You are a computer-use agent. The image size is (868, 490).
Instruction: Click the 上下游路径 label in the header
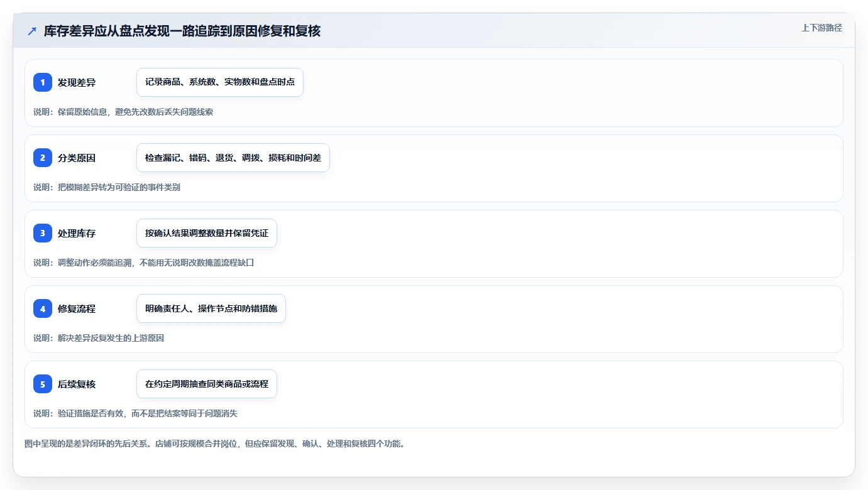[x=821, y=28]
